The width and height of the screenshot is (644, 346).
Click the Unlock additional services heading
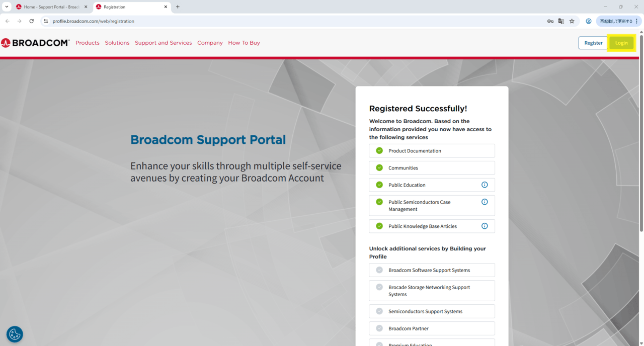428,252
